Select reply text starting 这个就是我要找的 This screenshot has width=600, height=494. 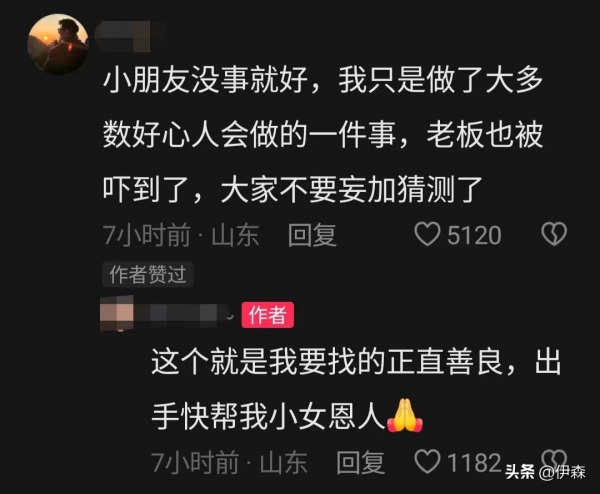click(357, 389)
